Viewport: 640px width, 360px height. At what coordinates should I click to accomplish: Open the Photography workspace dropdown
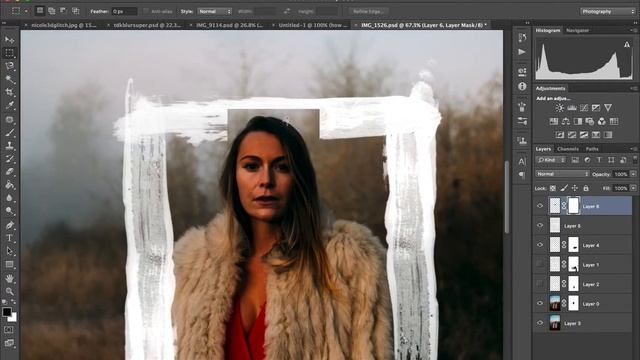(x=607, y=11)
